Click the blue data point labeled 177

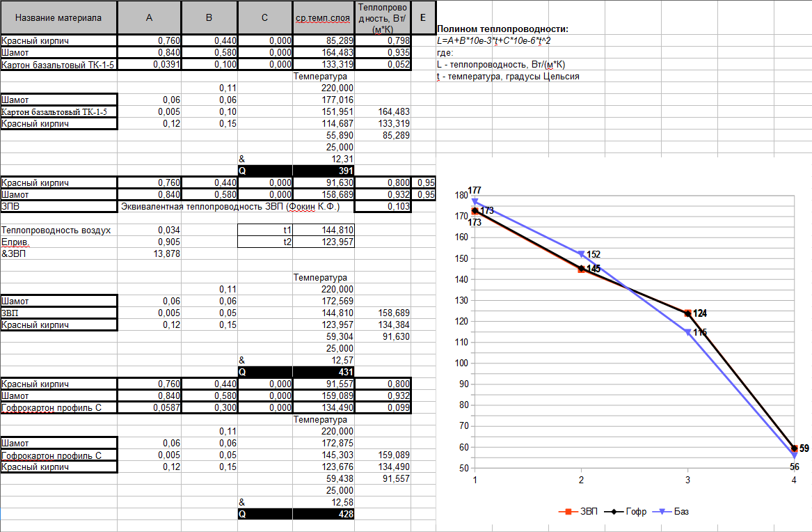coord(475,203)
